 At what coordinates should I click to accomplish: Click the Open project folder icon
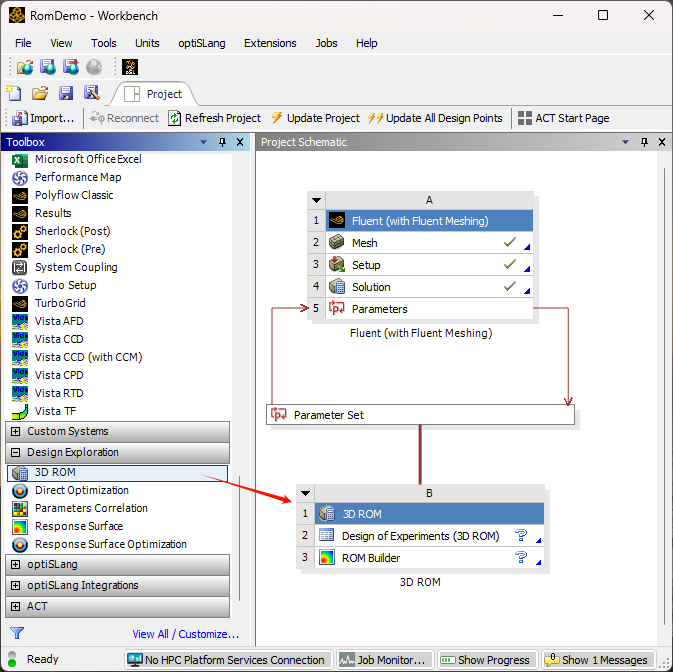40,93
